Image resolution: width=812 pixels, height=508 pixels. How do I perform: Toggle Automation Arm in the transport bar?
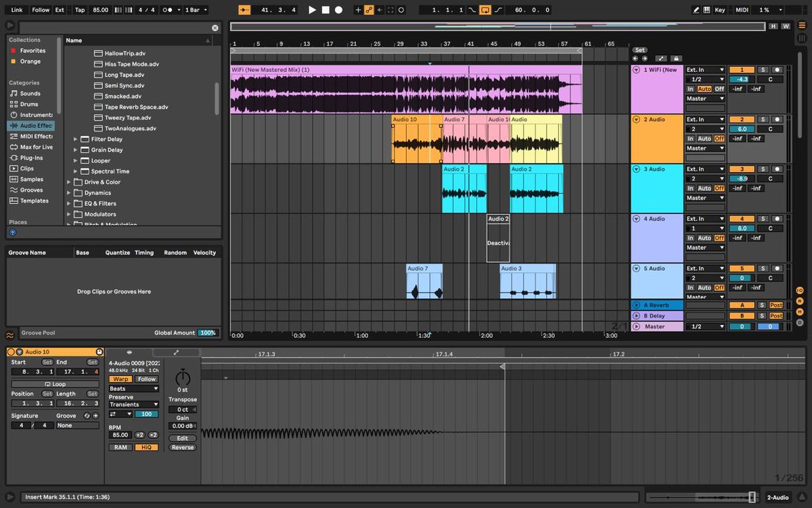[369, 10]
